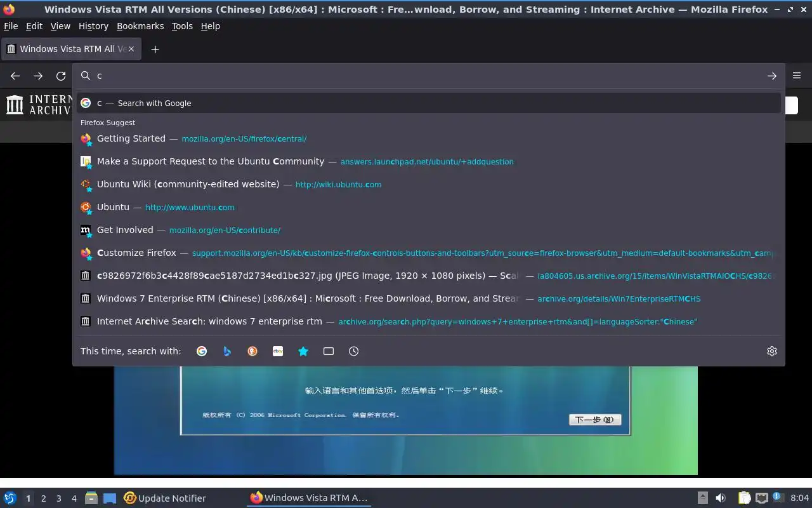Open a new tab with the plus button
The height and width of the screenshot is (508, 812).
155,49
